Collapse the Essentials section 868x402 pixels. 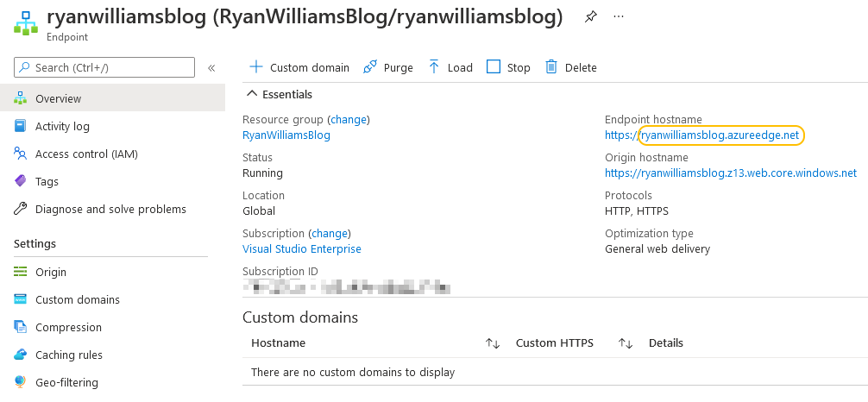pyautogui.click(x=252, y=94)
